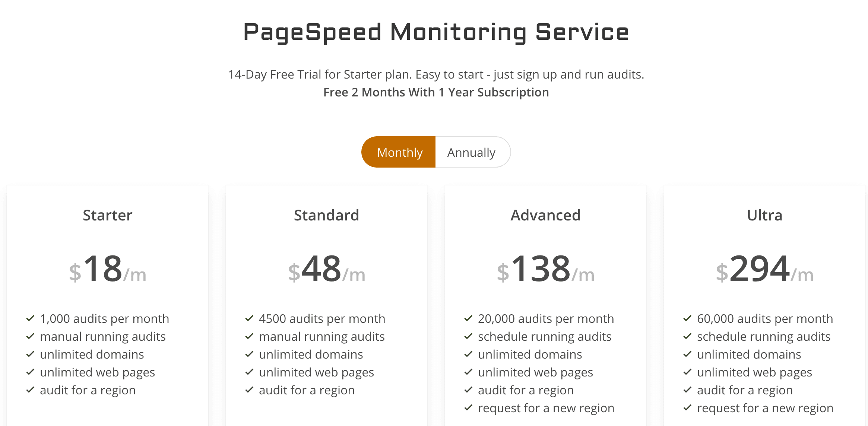This screenshot has width=868, height=426.
Task: Click checkmark by Starter audit for a region
Action: coord(30,390)
